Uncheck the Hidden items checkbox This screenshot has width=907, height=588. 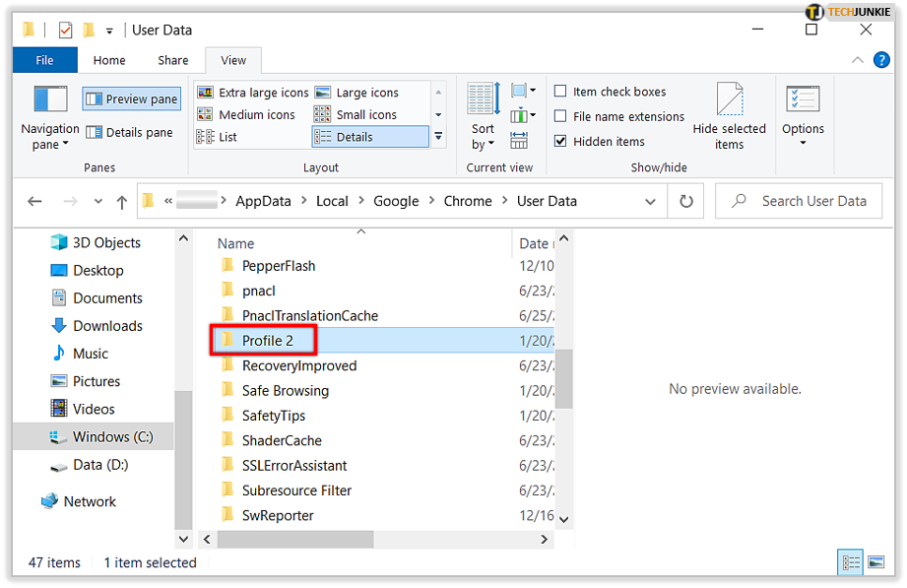point(560,141)
